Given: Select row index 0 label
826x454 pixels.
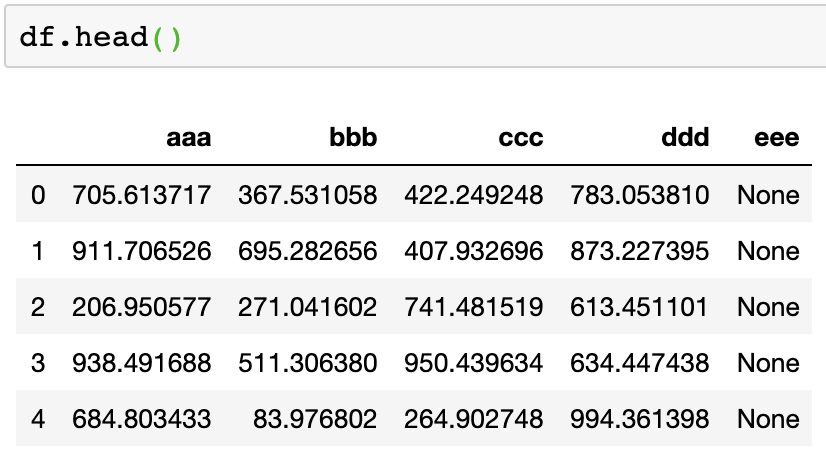Looking at the screenshot, I should click(38, 194).
